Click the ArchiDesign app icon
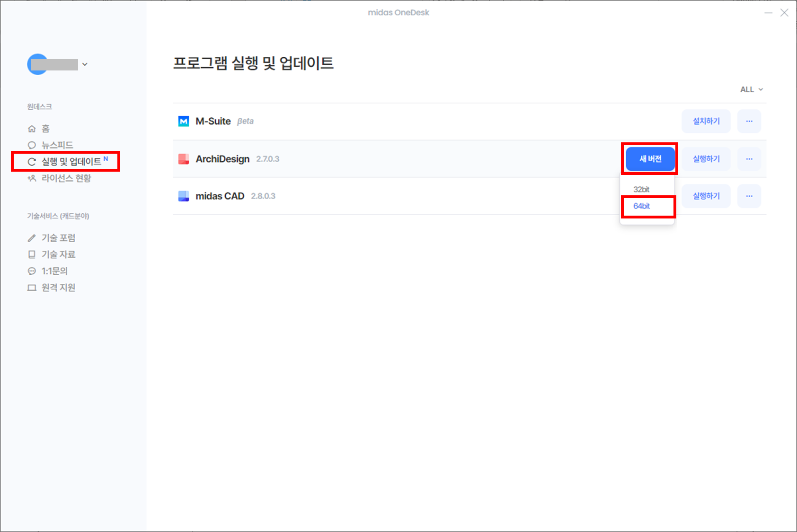The image size is (797, 532). point(184,159)
